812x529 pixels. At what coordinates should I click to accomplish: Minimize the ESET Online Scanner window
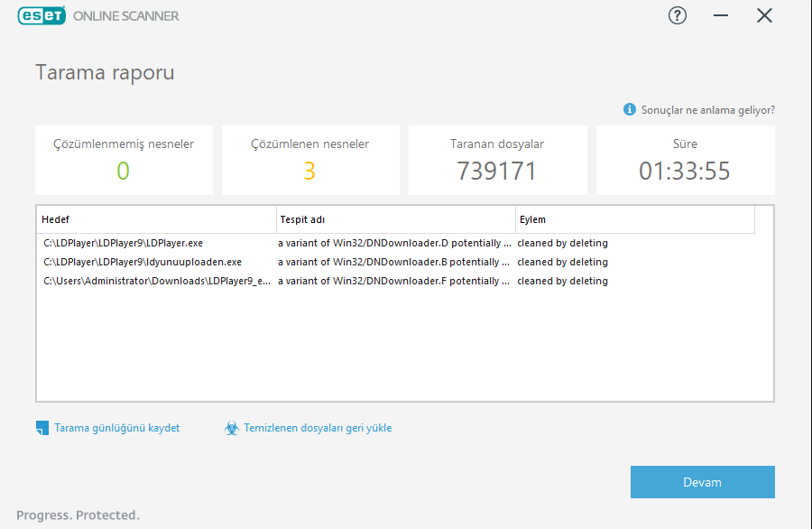[x=720, y=15]
